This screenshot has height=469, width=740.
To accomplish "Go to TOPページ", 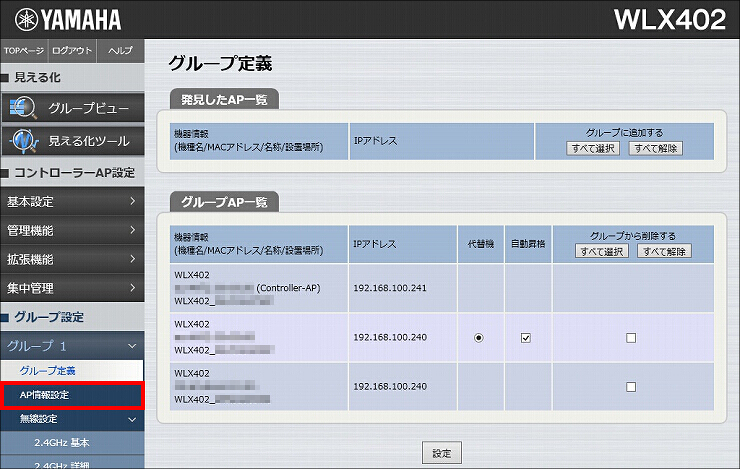I will click(x=24, y=50).
